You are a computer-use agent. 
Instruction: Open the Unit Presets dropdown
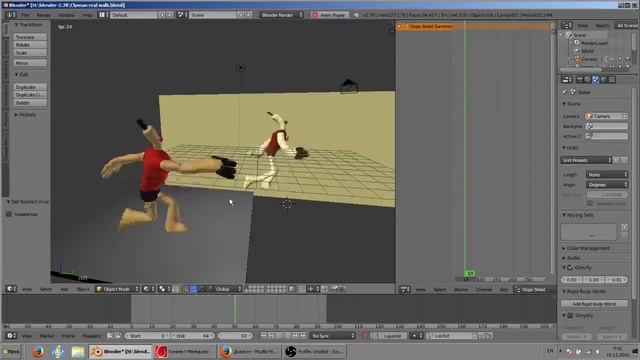587,160
